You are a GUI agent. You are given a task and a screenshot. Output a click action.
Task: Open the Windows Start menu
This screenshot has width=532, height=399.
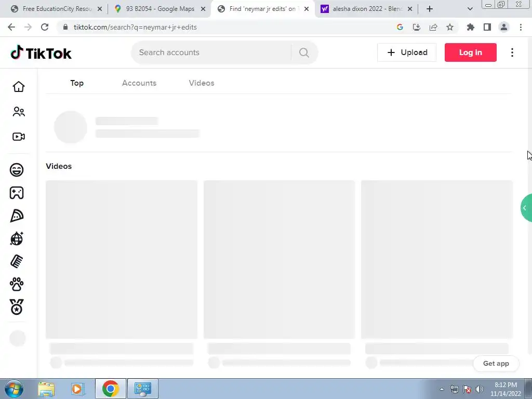[x=14, y=389]
